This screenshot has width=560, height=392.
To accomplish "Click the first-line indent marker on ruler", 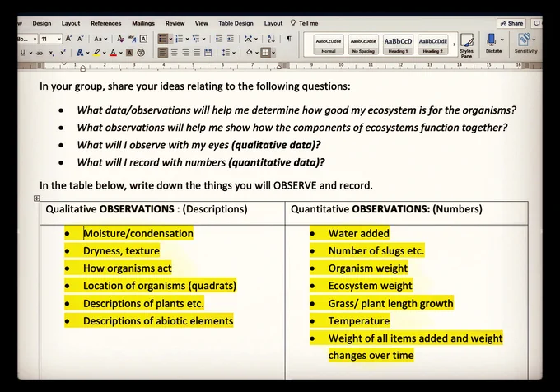I will [x=64, y=64].
